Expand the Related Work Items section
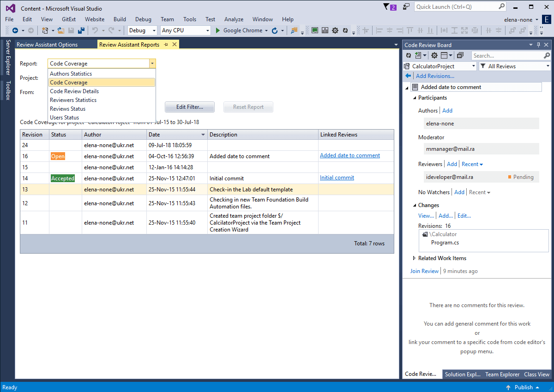This screenshot has width=554, height=392. click(x=414, y=258)
